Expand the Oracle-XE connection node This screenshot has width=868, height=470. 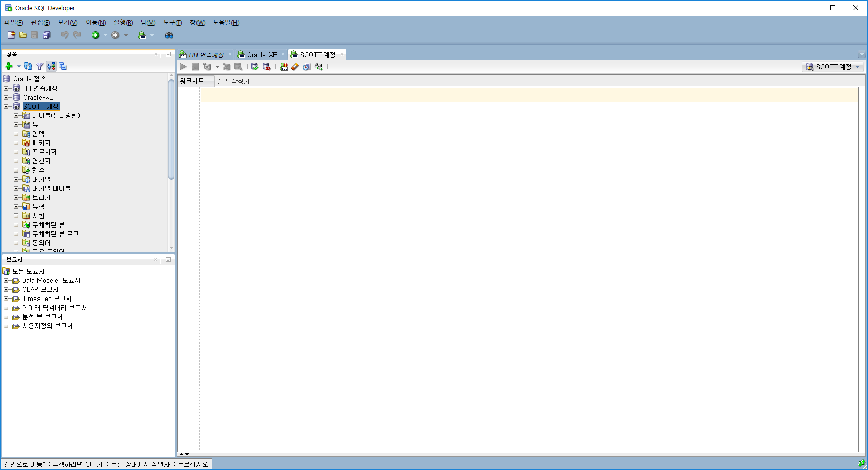coord(6,97)
